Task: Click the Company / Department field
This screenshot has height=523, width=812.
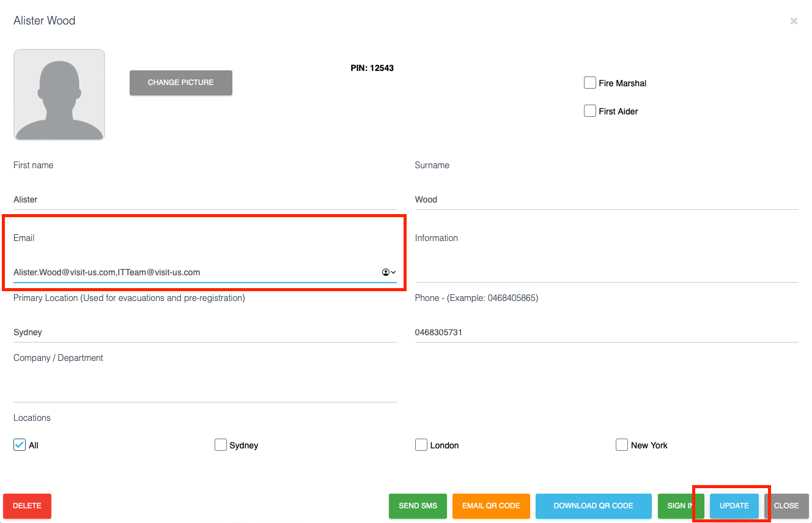Action: click(205, 391)
